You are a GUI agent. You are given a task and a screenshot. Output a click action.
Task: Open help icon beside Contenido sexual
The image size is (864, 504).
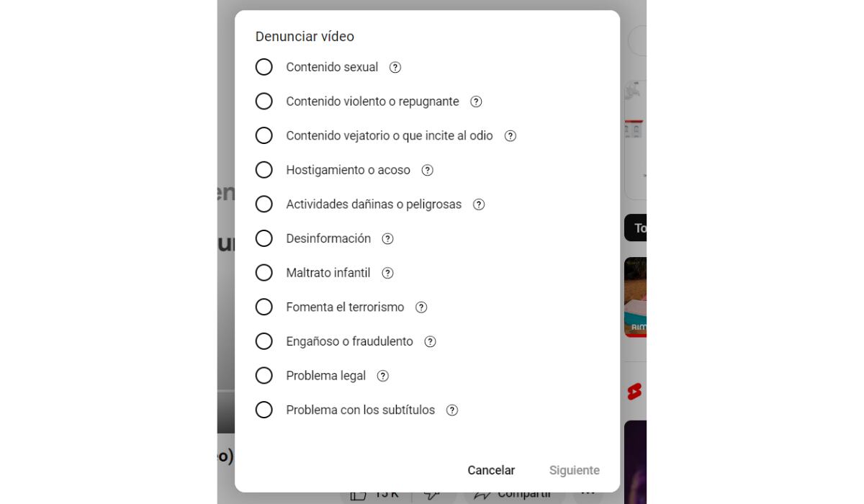pos(395,67)
